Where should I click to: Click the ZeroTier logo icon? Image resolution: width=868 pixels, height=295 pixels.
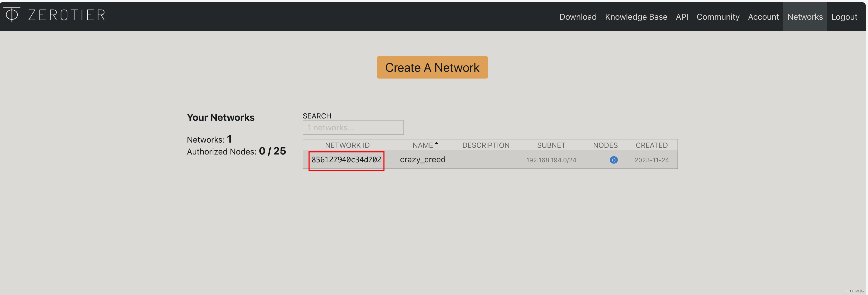point(12,15)
